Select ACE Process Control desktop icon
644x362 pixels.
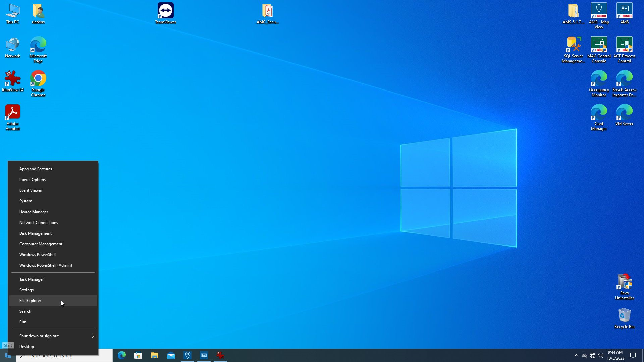[x=624, y=49]
